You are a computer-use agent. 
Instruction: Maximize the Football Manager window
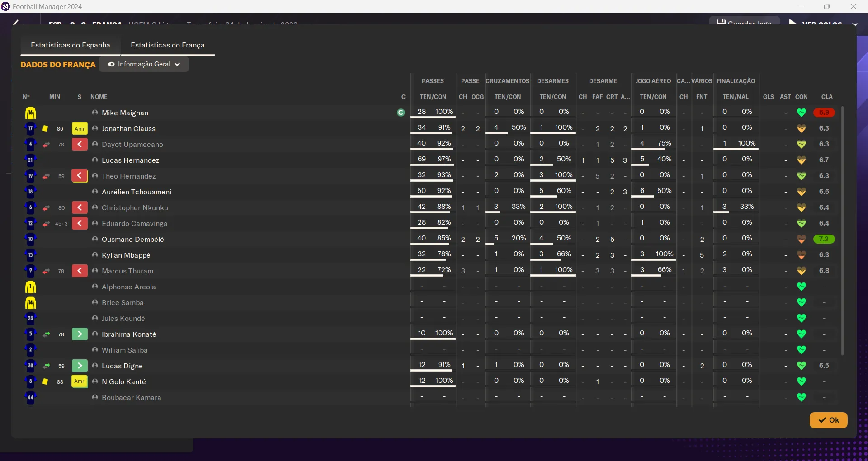(x=826, y=6)
